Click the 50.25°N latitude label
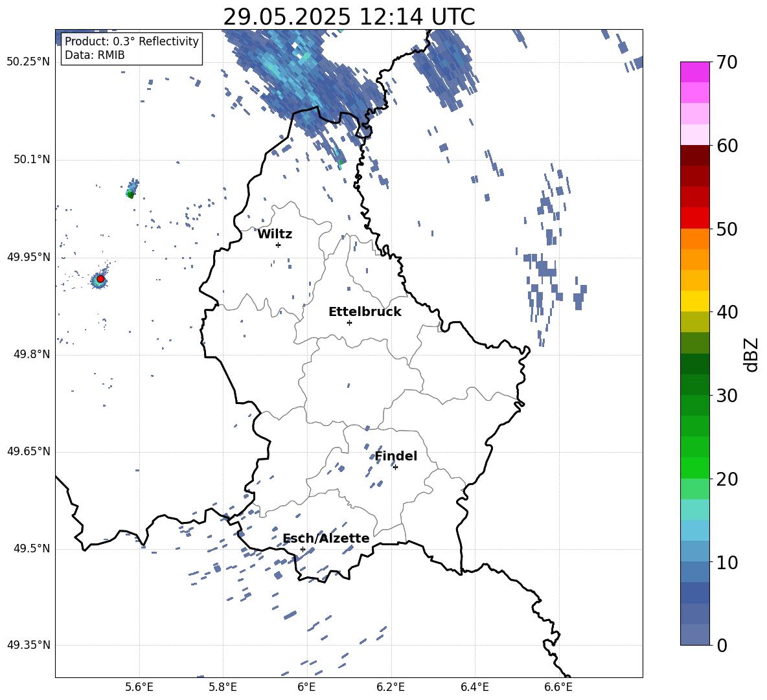 [29, 62]
